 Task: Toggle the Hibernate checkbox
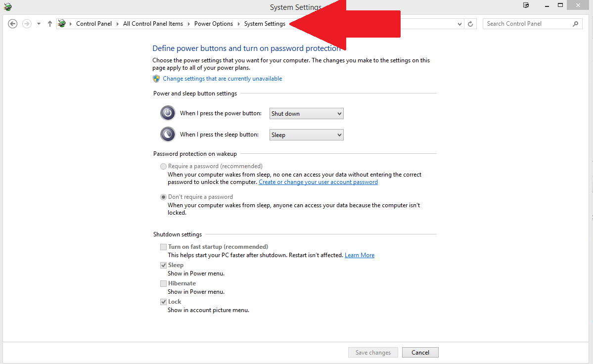click(163, 283)
